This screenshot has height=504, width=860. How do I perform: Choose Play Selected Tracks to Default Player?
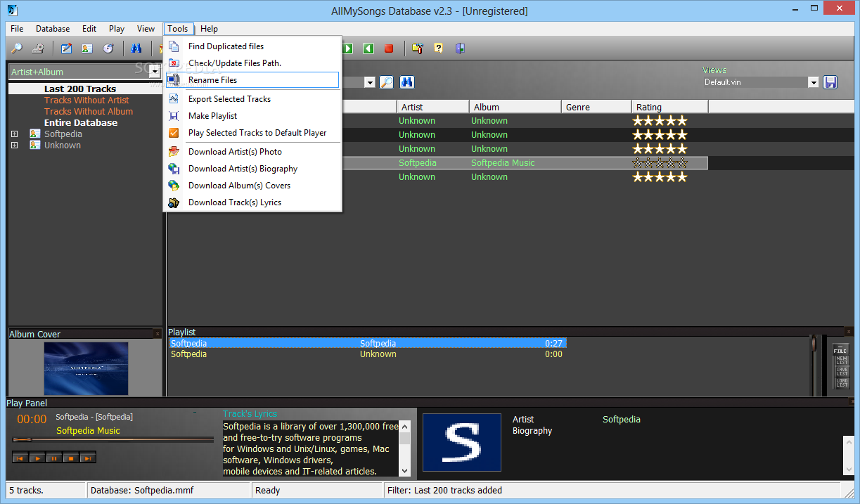pyautogui.click(x=253, y=133)
